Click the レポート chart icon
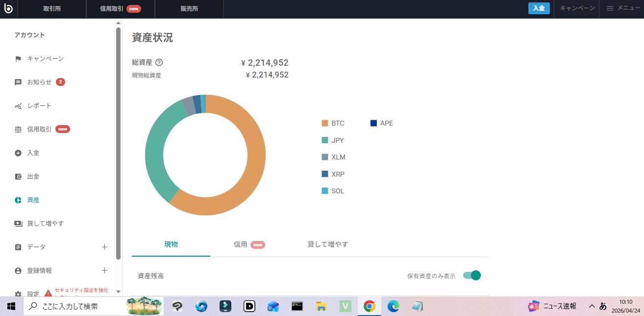This screenshot has height=316, width=644. [18, 106]
